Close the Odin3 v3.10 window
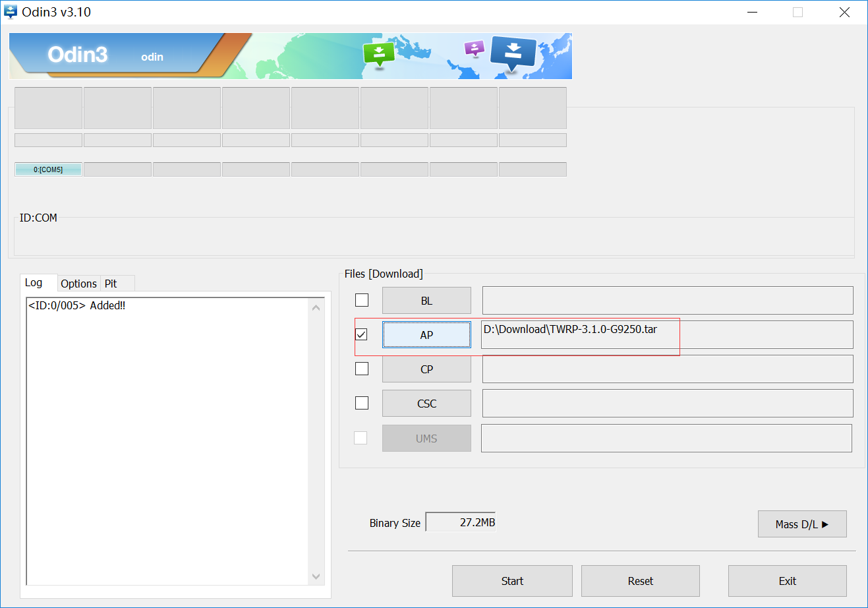The height and width of the screenshot is (608, 868). [844, 12]
